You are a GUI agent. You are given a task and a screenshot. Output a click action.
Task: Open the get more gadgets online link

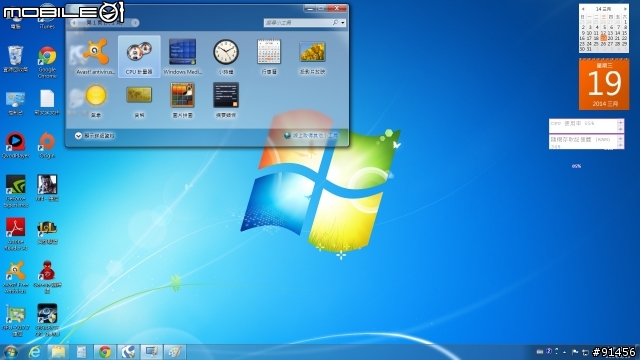(x=311, y=136)
